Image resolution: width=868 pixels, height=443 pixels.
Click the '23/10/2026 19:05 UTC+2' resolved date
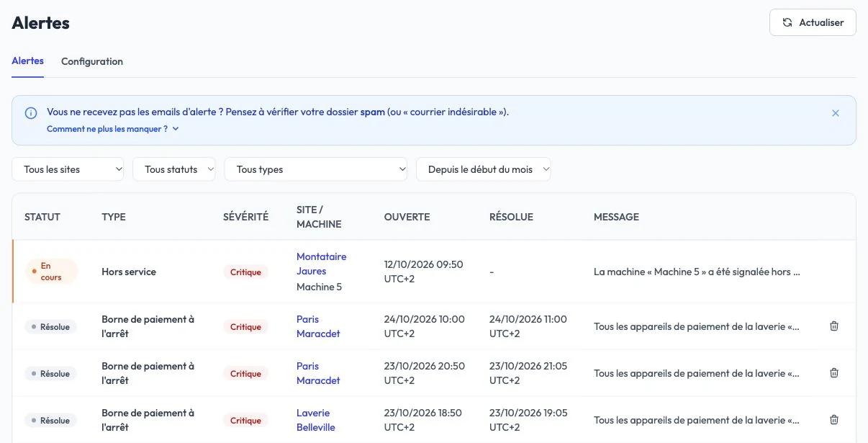pyautogui.click(x=528, y=420)
